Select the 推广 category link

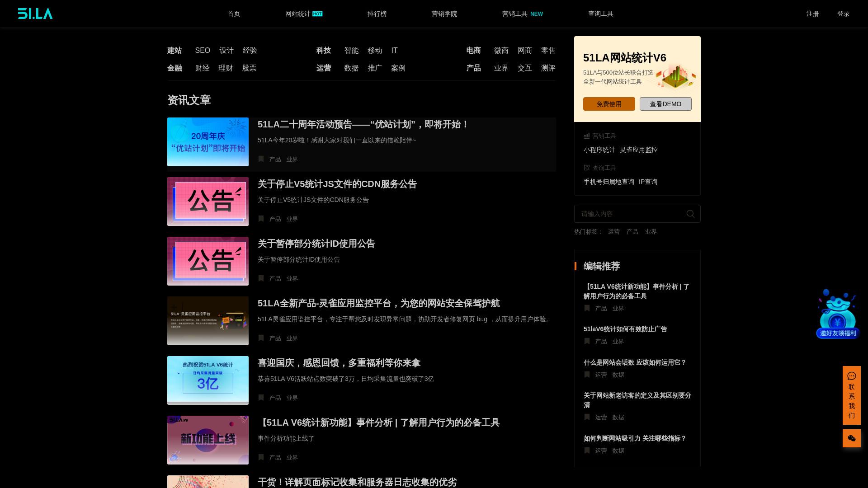(375, 68)
